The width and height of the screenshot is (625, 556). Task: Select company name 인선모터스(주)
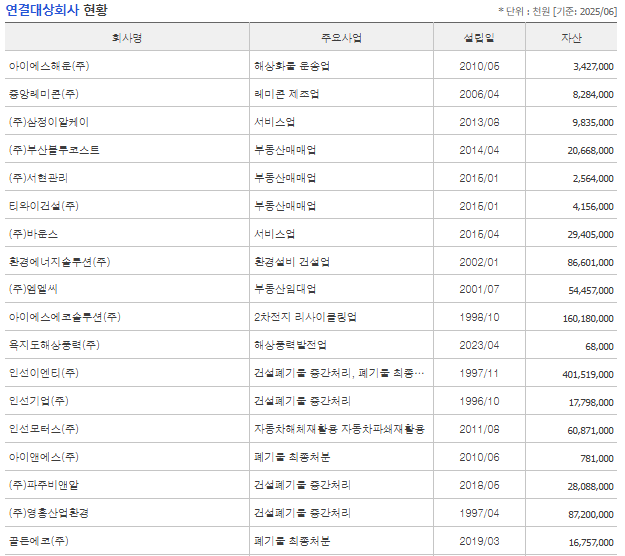click(x=44, y=429)
